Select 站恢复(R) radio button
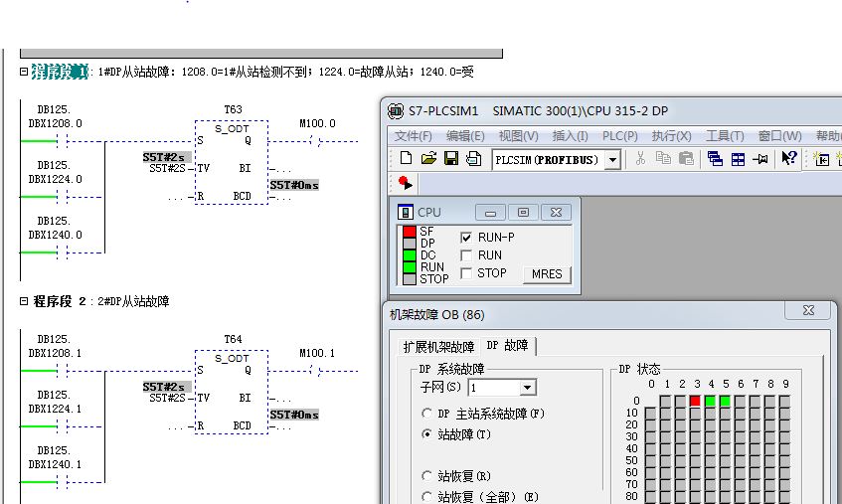 [426, 476]
